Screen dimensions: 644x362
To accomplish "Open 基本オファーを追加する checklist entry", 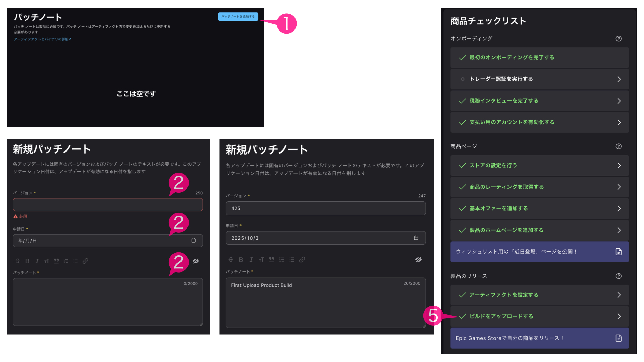I will point(539,208).
